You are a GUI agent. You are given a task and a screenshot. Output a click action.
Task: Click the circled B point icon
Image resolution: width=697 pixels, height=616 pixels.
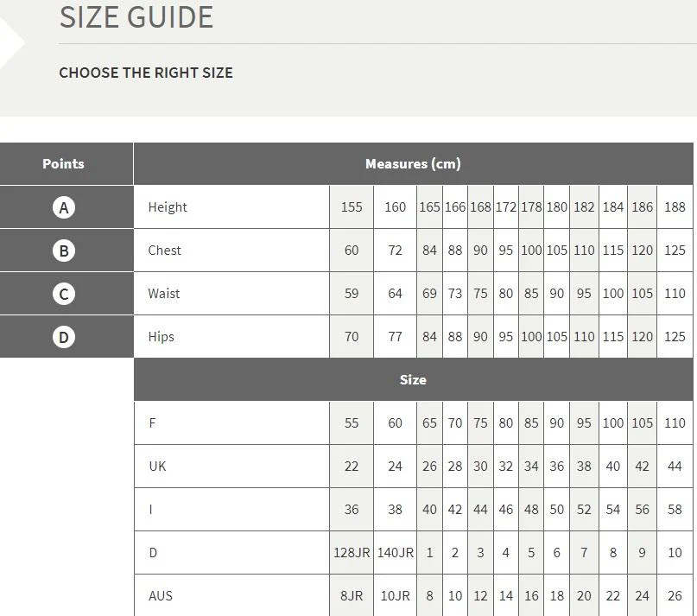tap(64, 251)
